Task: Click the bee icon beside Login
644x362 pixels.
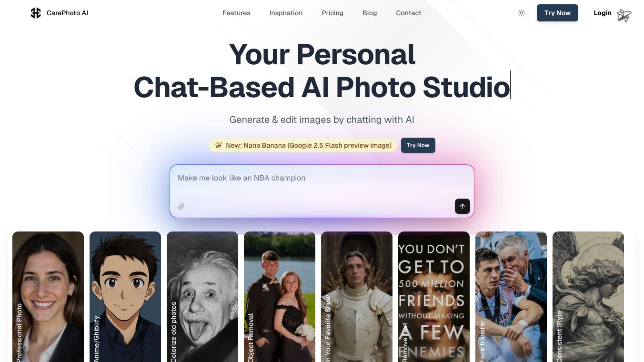Action: click(624, 15)
